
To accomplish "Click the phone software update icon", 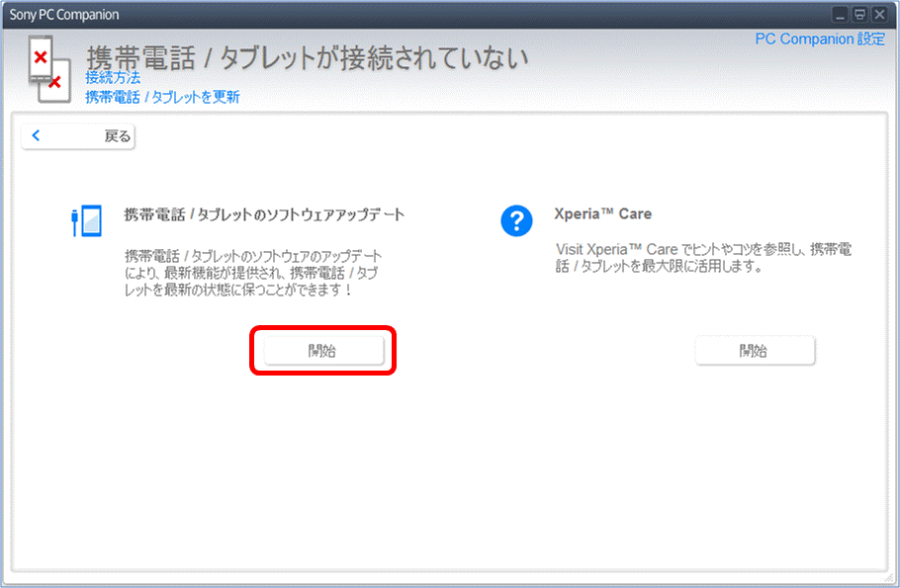I will tap(87, 220).
